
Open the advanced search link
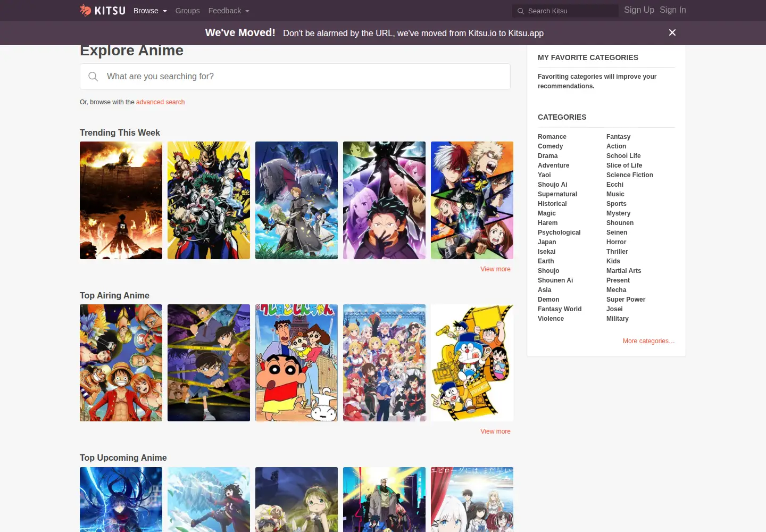point(160,102)
